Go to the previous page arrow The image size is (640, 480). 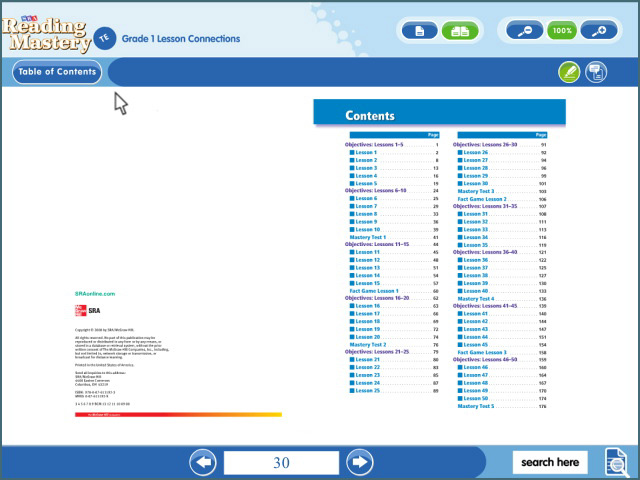203,462
